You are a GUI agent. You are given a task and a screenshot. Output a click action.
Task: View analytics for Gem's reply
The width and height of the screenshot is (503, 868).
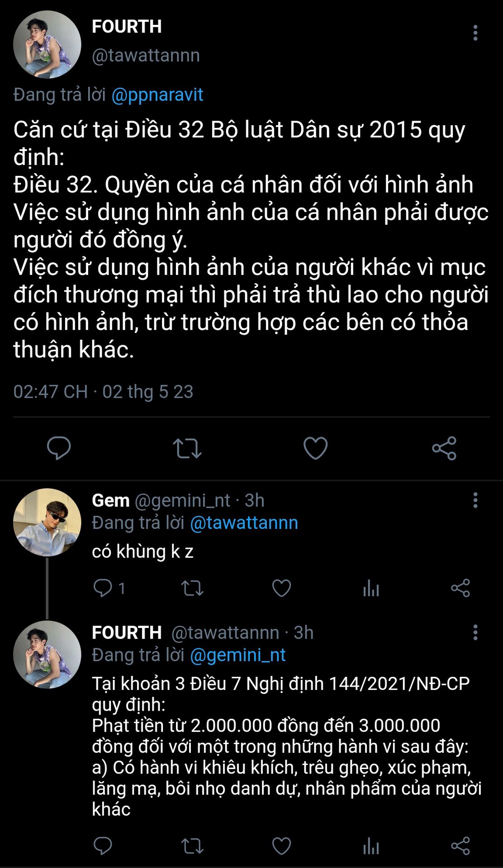[371, 588]
